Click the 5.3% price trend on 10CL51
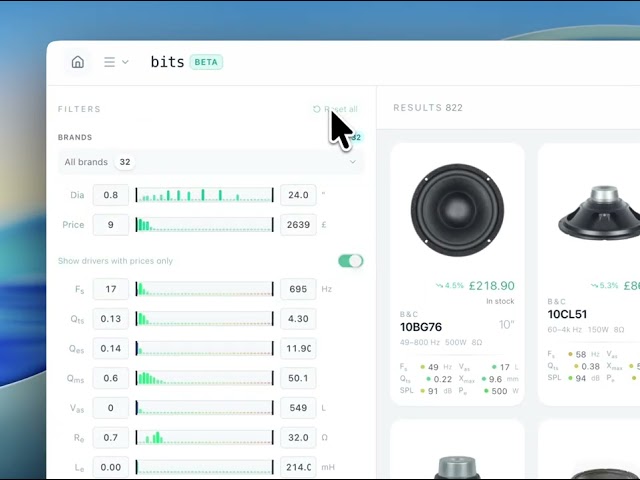This screenshot has width=640, height=480. pyautogui.click(x=604, y=286)
